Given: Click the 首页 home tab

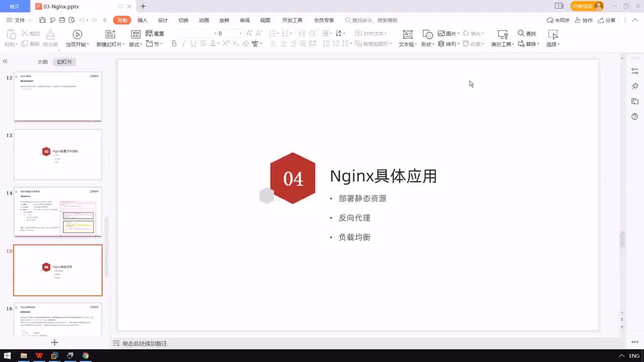Looking at the screenshot, I should click(15, 6).
